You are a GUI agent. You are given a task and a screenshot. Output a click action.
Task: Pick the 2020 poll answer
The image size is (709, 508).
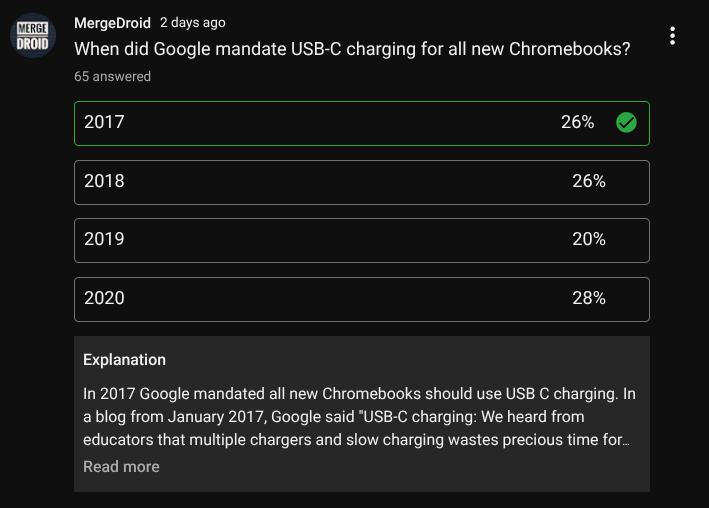[300, 298]
